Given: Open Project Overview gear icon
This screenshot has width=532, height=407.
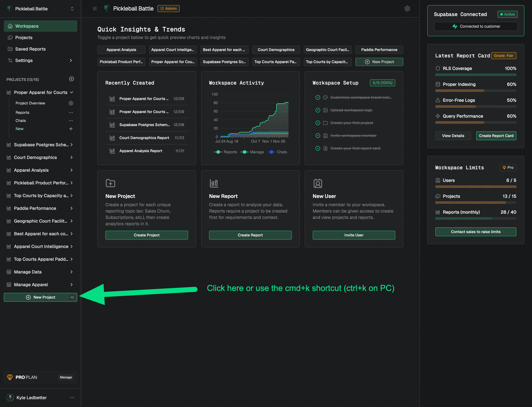Looking at the screenshot, I should [71, 103].
